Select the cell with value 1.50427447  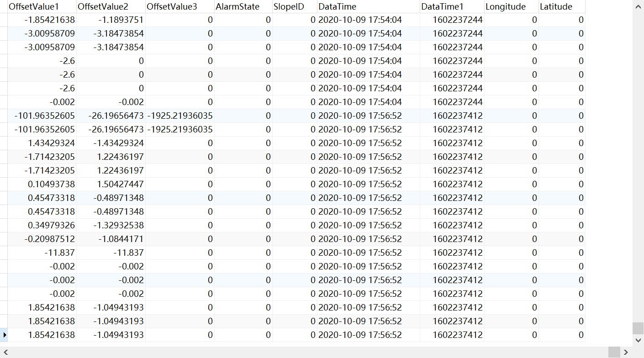pyautogui.click(x=111, y=184)
